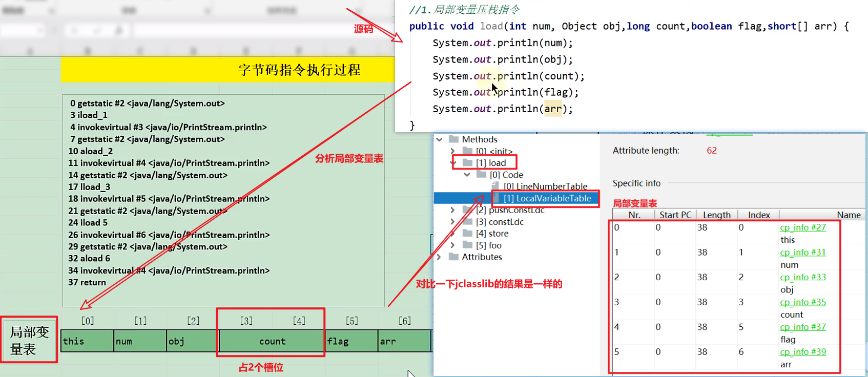Select the [0] LineNumberTable label
Image resolution: width=868 pixels, height=377 pixels.
pos(545,186)
